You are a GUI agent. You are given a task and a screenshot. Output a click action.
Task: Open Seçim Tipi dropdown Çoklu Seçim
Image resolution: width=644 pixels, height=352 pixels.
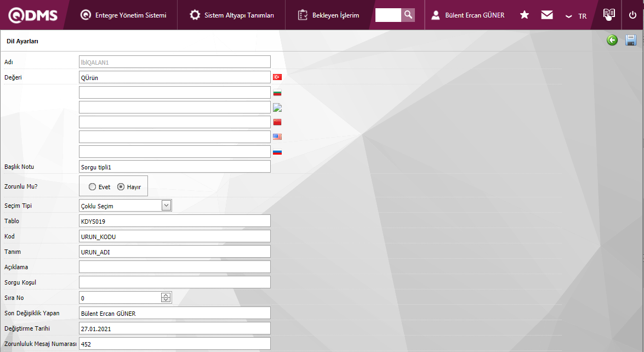click(126, 206)
